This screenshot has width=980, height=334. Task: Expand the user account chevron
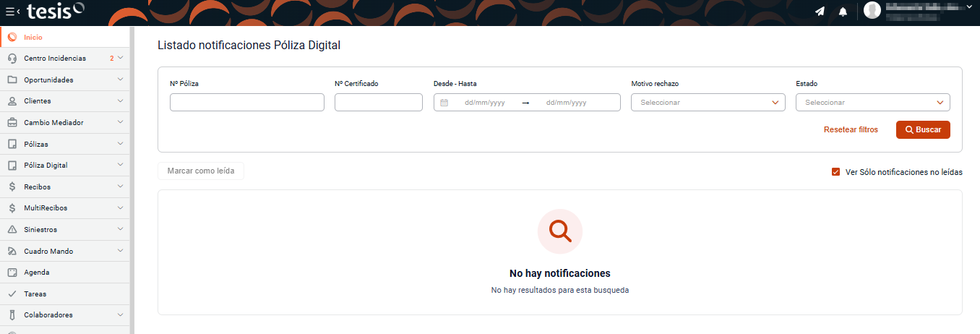click(969, 7)
